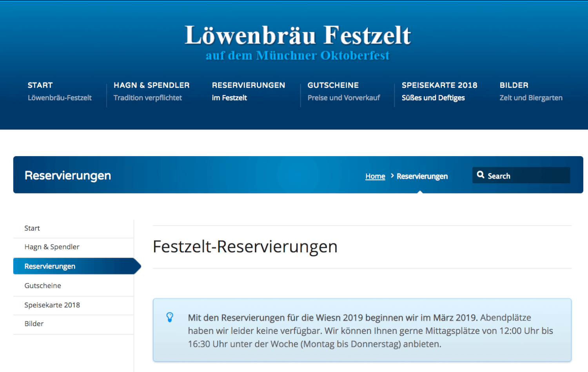Open the BILDER top navigation item
The width and height of the screenshot is (588, 372).
[x=531, y=91]
